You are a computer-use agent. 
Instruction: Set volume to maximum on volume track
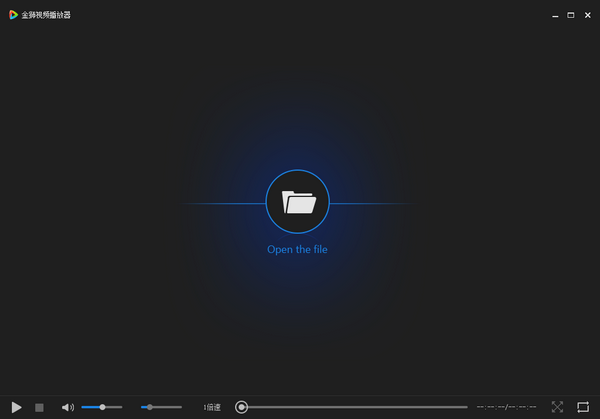pyautogui.click(x=121, y=407)
